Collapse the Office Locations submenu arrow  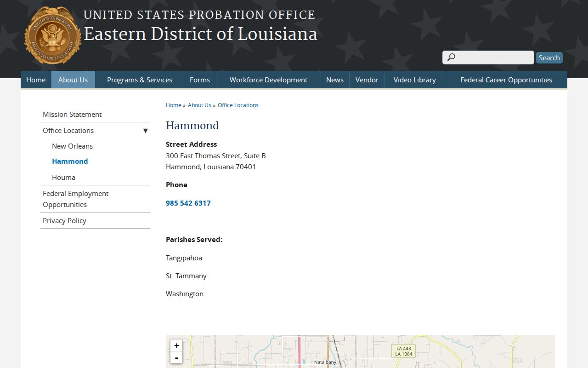pos(145,131)
